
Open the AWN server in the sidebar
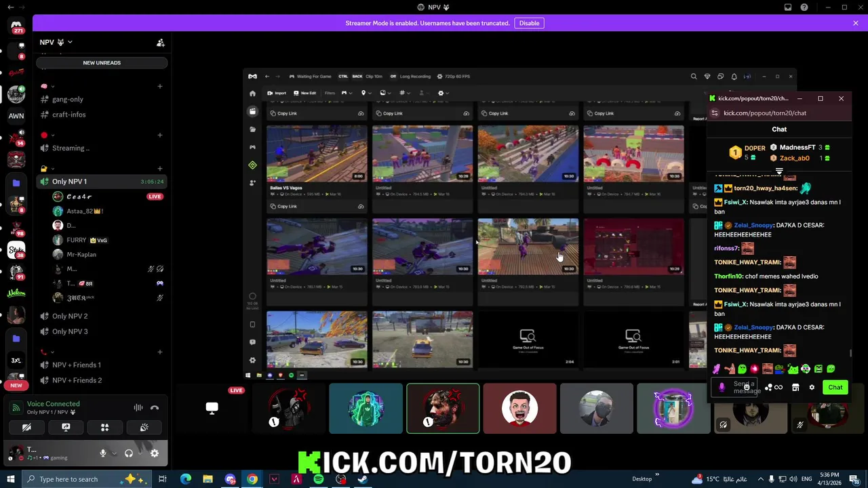(16, 116)
